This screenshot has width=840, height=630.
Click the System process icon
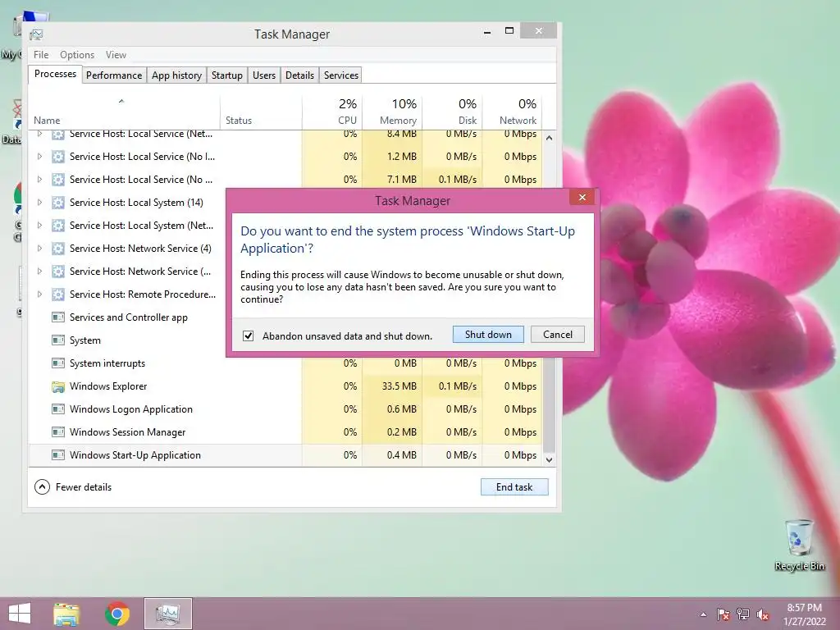coord(58,340)
